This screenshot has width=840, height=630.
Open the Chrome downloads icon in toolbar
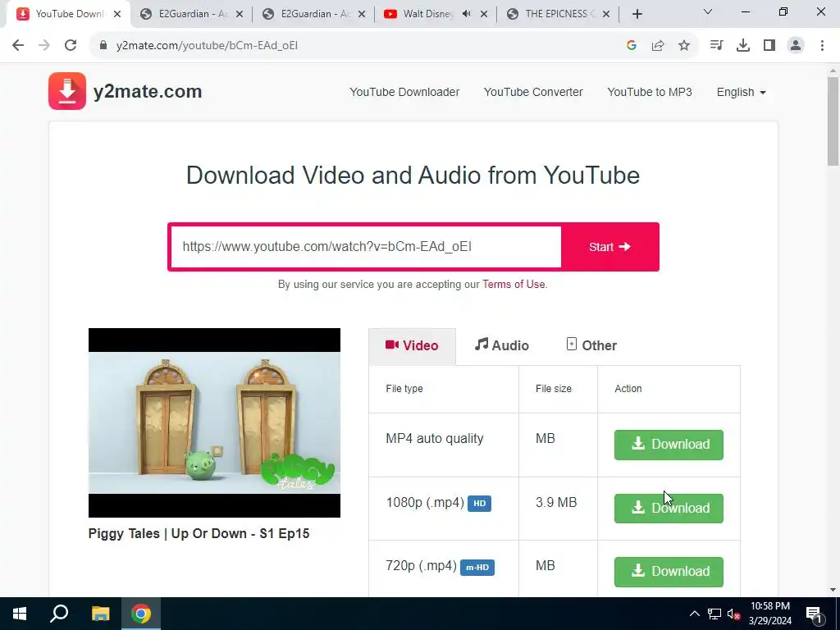743,46
